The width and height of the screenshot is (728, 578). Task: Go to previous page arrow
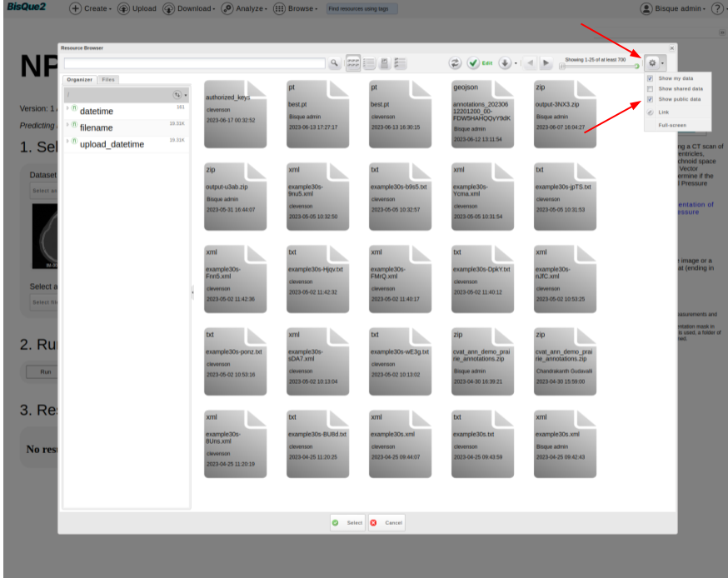tap(530, 63)
